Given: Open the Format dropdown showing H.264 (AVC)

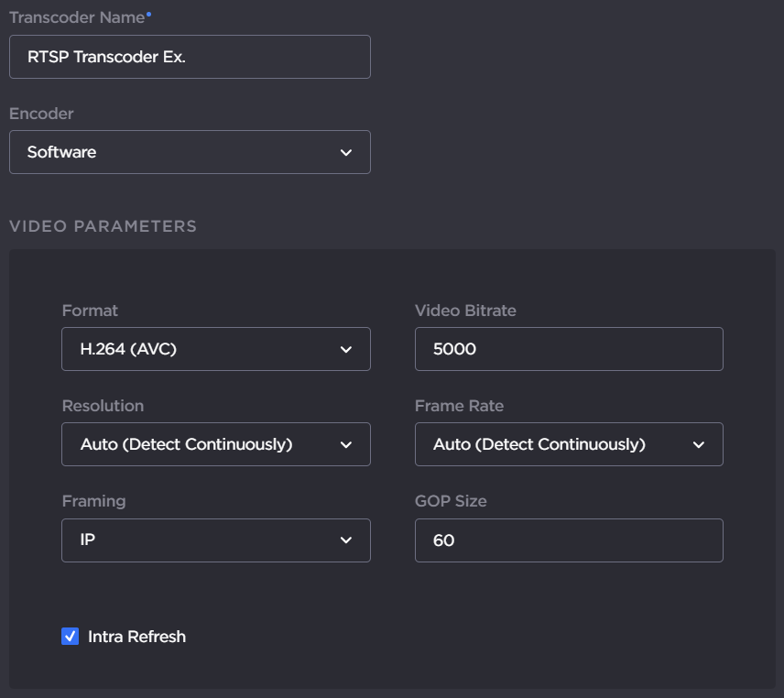Looking at the screenshot, I should pos(215,349).
